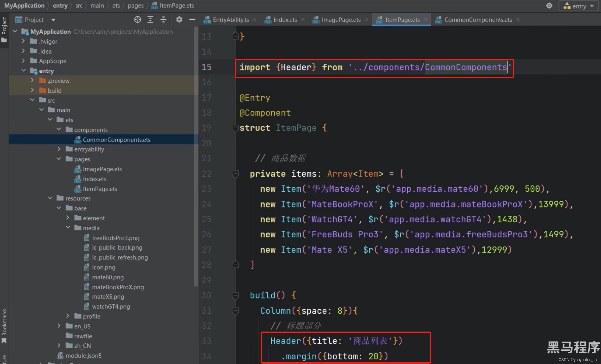The width and height of the screenshot is (601, 364).
Task: Click the Project tree vertical scrollbar
Action: (x=196, y=156)
